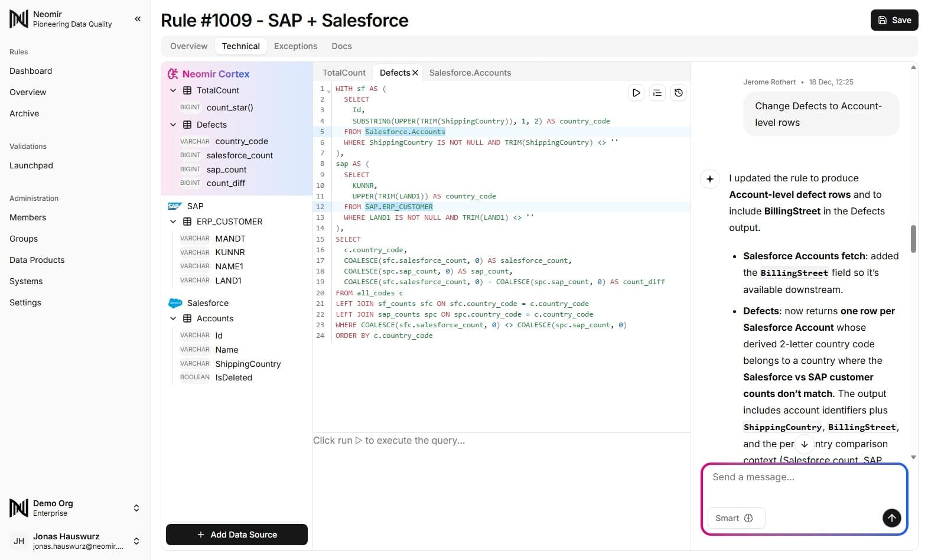928x560 pixels.
Task: Click the Save button
Action: (x=894, y=20)
